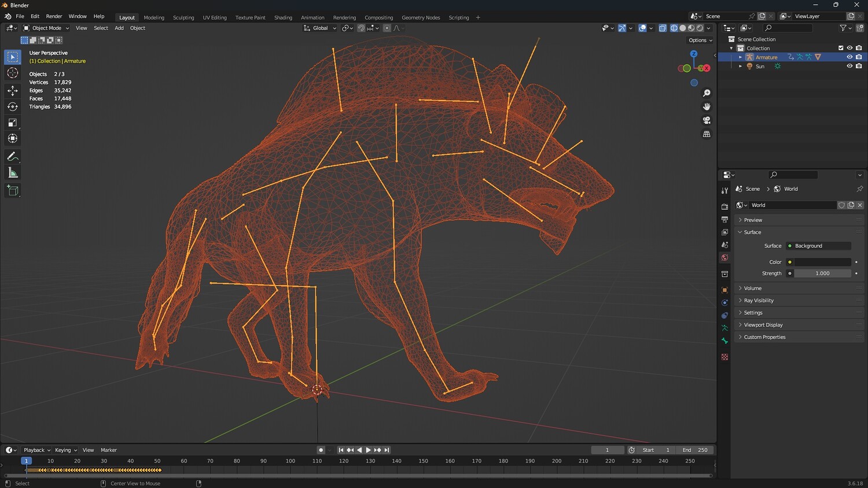
Task: Expand the Armature tree item
Action: 740,57
